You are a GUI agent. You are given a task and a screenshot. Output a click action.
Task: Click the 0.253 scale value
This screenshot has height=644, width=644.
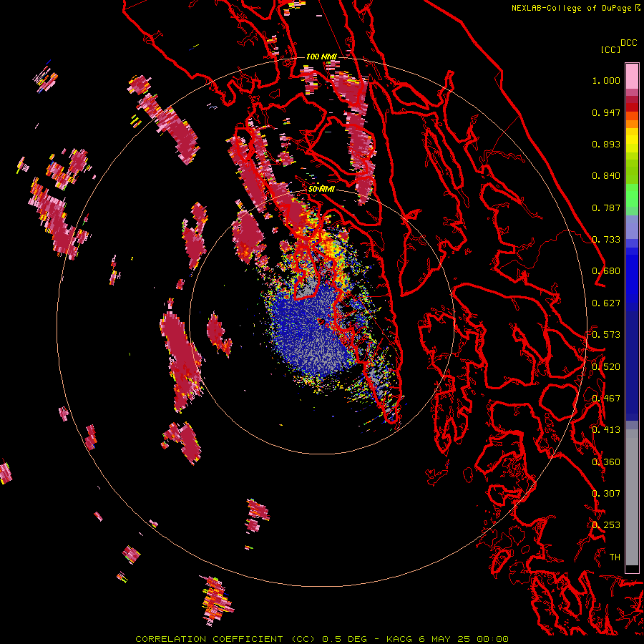point(606,525)
